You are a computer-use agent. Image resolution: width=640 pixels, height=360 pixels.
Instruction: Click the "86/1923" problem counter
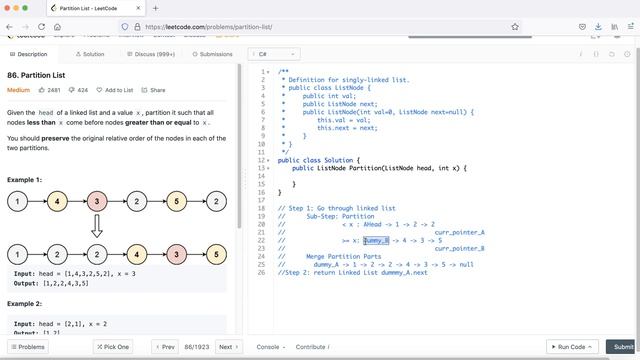coord(197,347)
